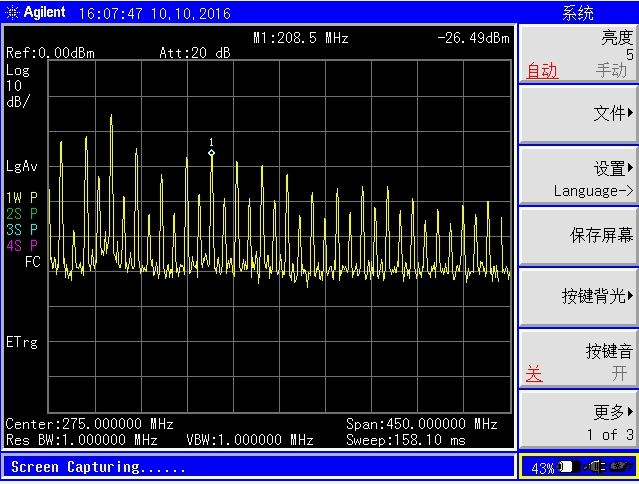This screenshot has width=639, height=484.
Task: Select the yellow 1W P trace indicator
Action: click(x=22, y=197)
